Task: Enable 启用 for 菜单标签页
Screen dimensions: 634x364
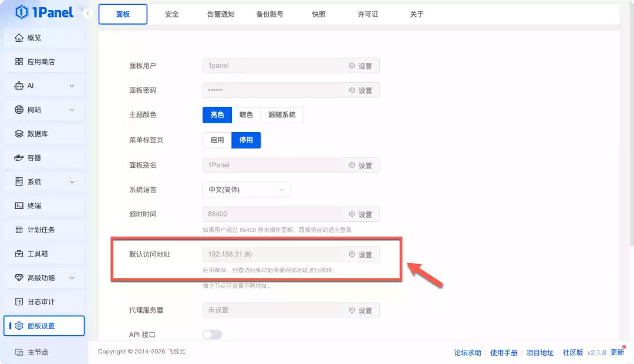Action: (x=217, y=140)
